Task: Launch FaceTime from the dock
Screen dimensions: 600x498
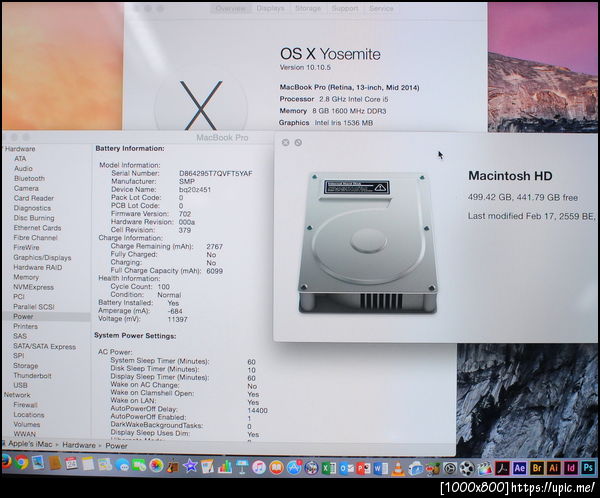Action: pos(139,465)
